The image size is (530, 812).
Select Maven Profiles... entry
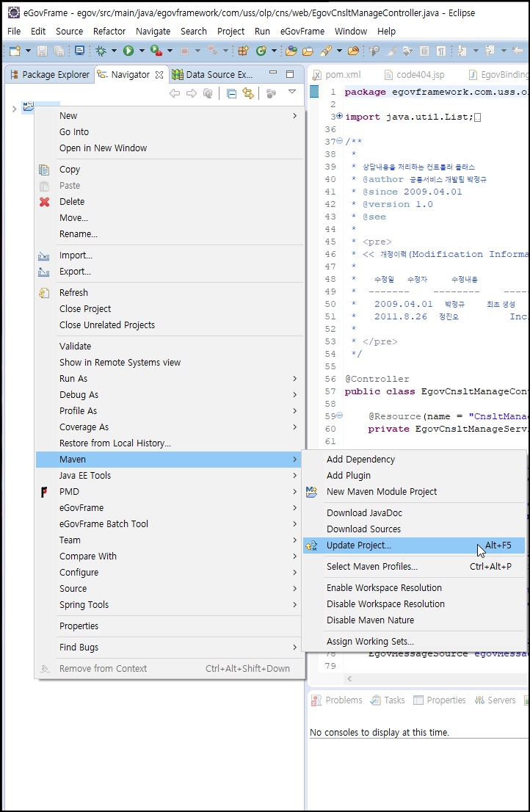point(414,567)
